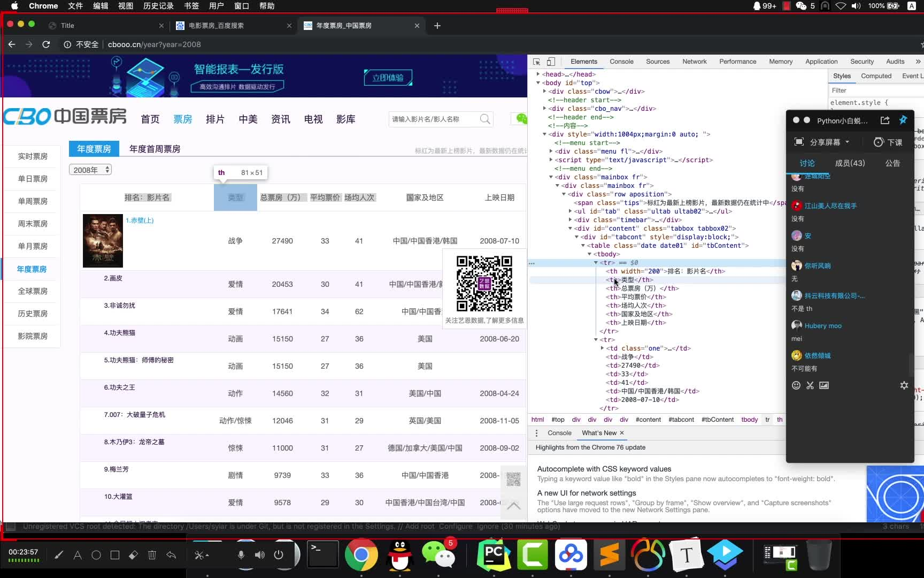Open the 1.赤壁(上) movie link
The image size is (924, 578).
[140, 220]
